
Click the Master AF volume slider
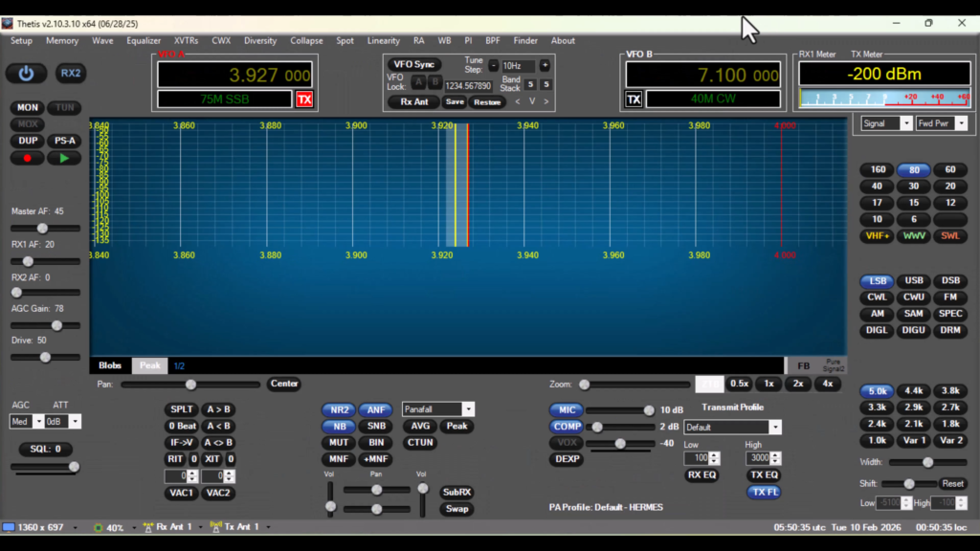43,229
